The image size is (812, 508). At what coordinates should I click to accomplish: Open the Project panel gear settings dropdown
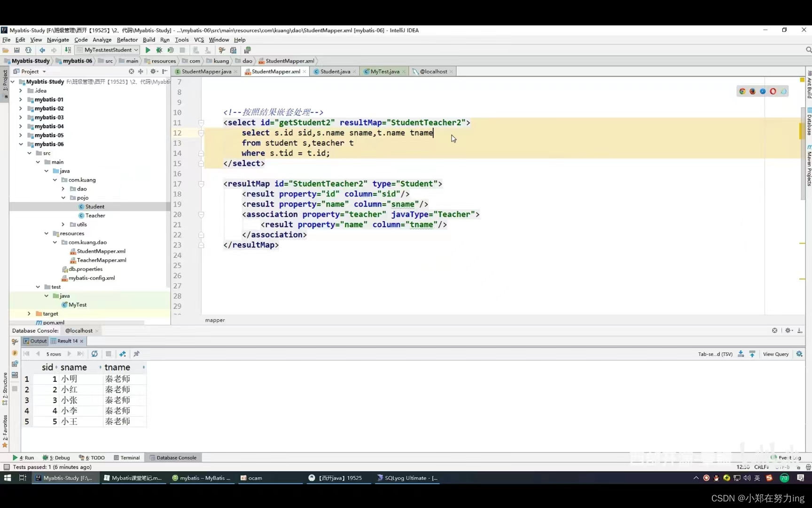[154, 71]
